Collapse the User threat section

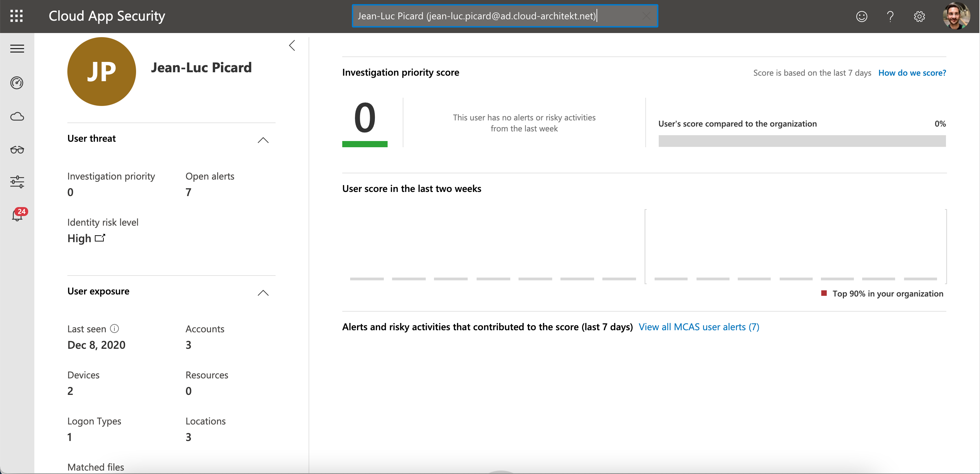click(263, 140)
